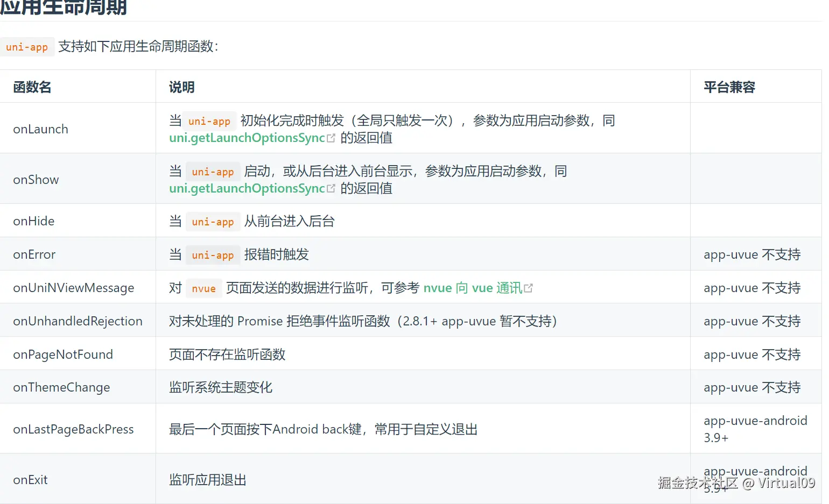Click the description '监听系统主题变化'
Screen dimensions: 829x504
[221, 387]
